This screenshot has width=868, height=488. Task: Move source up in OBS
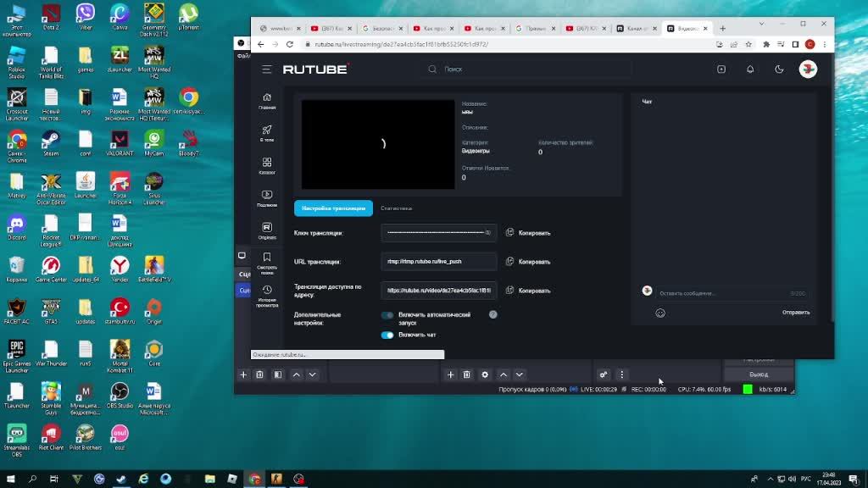point(504,374)
